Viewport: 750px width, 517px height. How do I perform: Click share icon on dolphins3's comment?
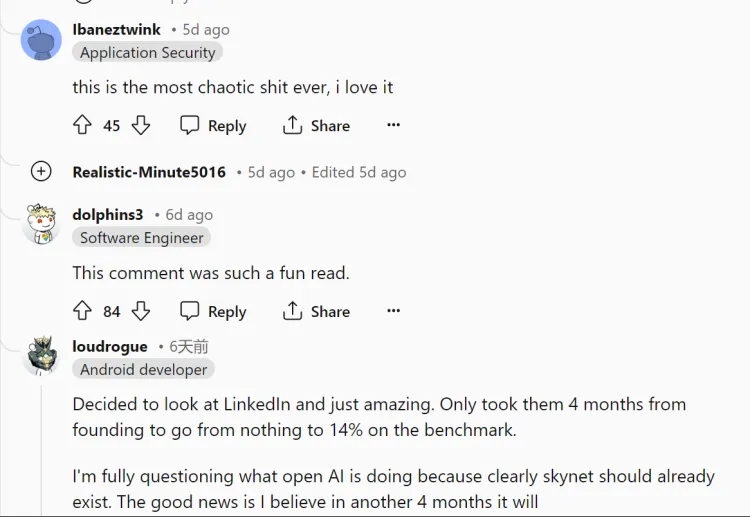pyautogui.click(x=292, y=311)
